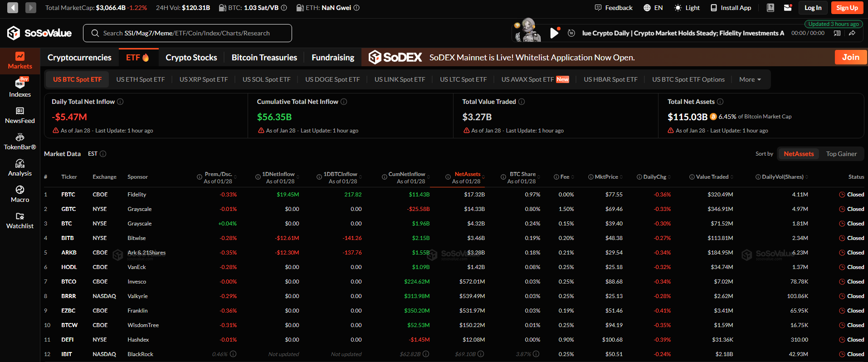Switch to the Crypto Stocks tab

(191, 58)
